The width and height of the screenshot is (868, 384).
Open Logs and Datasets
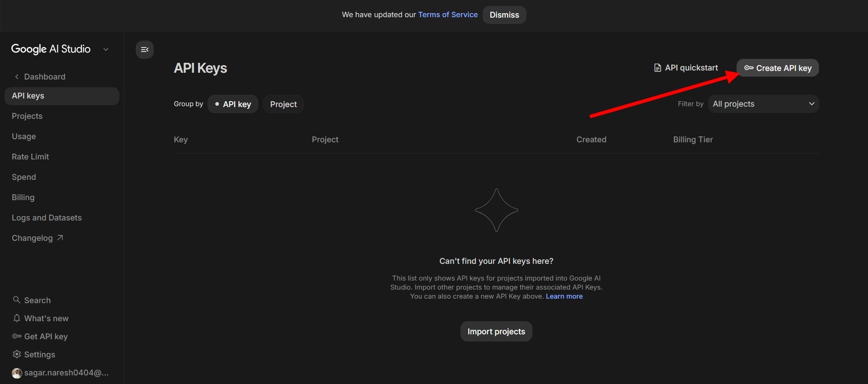point(47,218)
